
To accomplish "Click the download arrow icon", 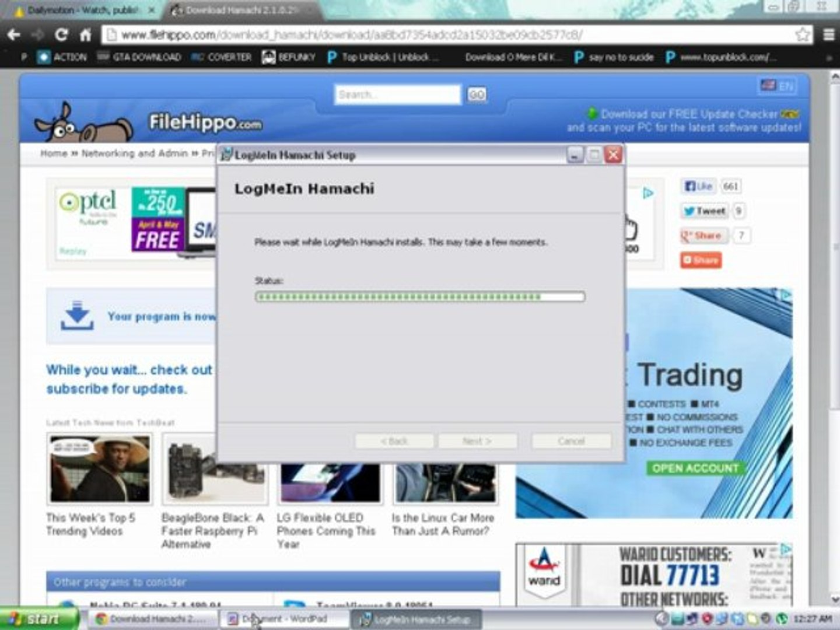I will point(77,316).
